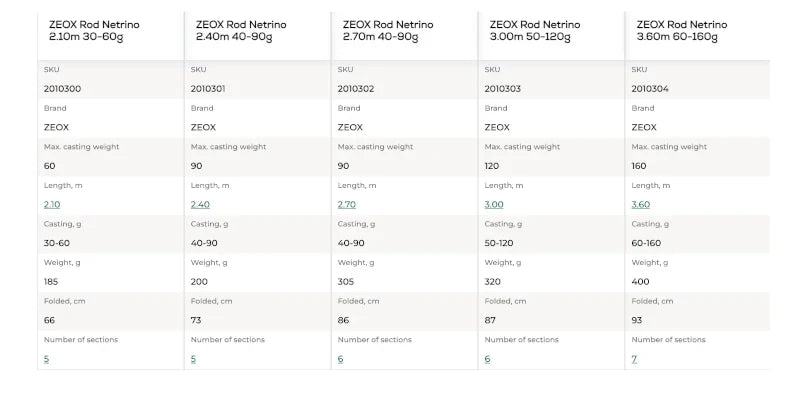The width and height of the screenshot is (800, 400).
Task: Click folded length value 66
Action: click(49, 320)
